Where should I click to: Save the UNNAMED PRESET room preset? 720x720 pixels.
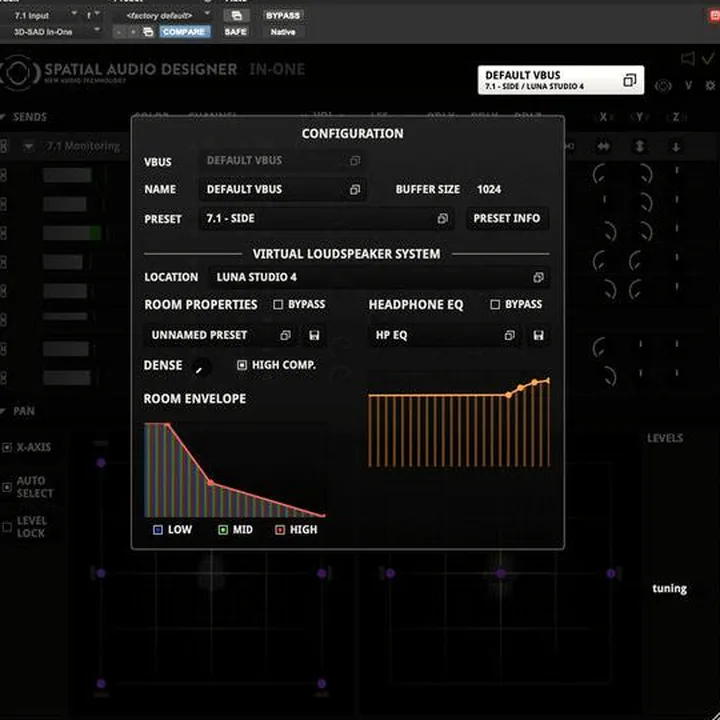point(314,335)
